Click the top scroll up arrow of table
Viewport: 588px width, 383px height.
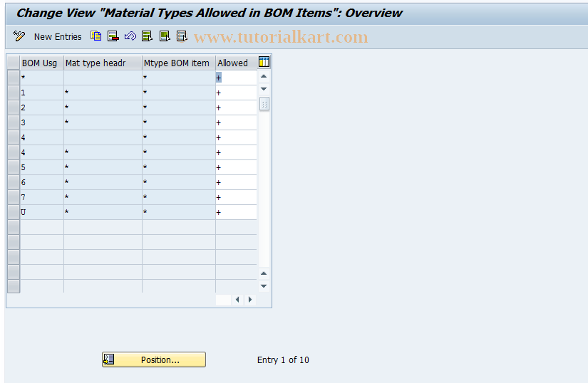[264, 76]
